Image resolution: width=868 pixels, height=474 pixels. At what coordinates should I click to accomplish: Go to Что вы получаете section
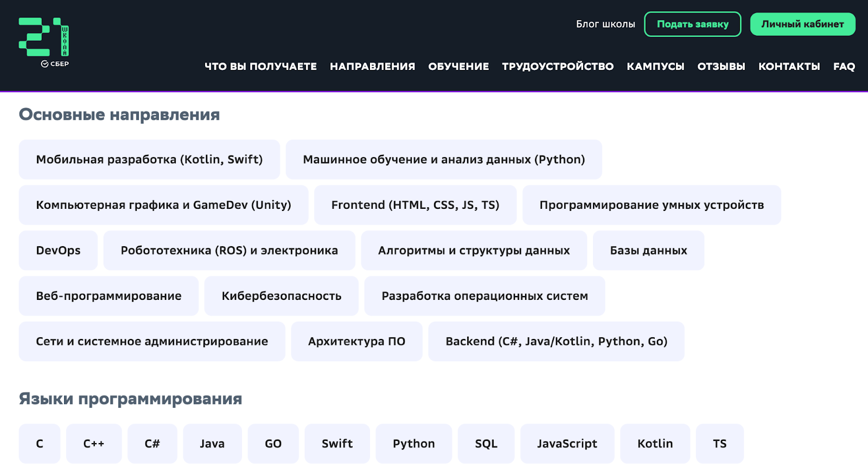[260, 67]
